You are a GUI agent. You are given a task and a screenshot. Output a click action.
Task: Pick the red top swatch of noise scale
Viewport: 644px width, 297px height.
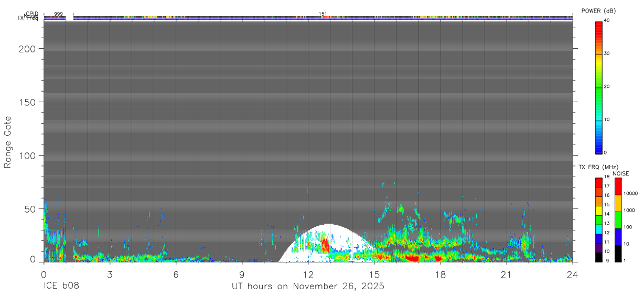point(618,186)
